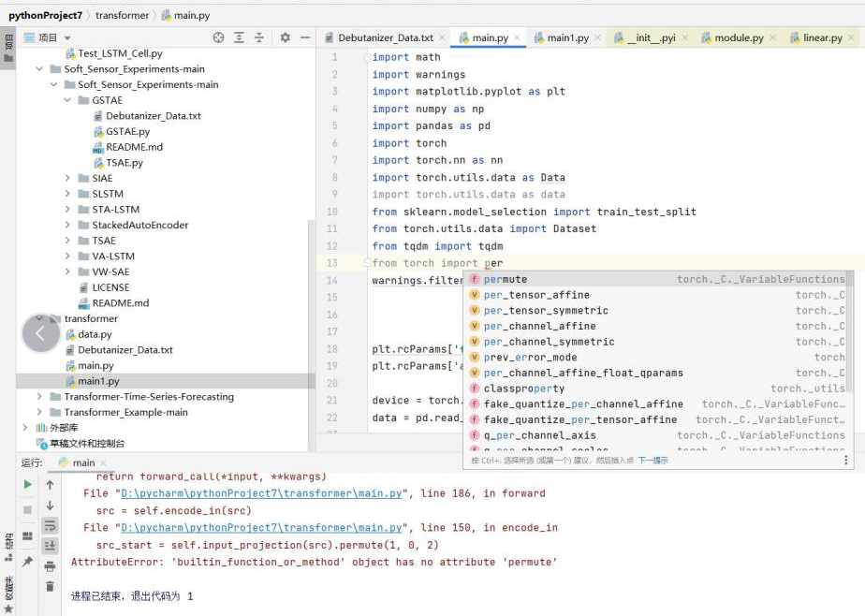The width and height of the screenshot is (865, 616).
Task: Rerun main with green play button
Action: pos(27,485)
